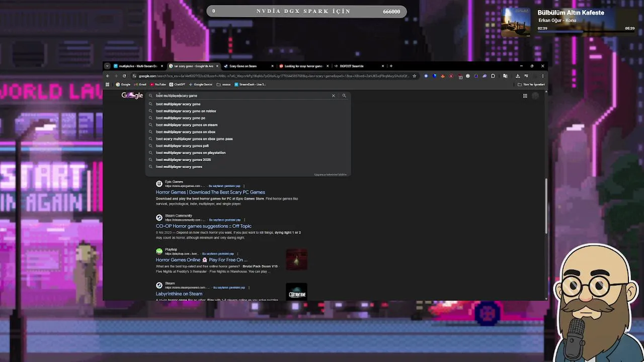Open Playhop result more options

[x=237, y=253]
